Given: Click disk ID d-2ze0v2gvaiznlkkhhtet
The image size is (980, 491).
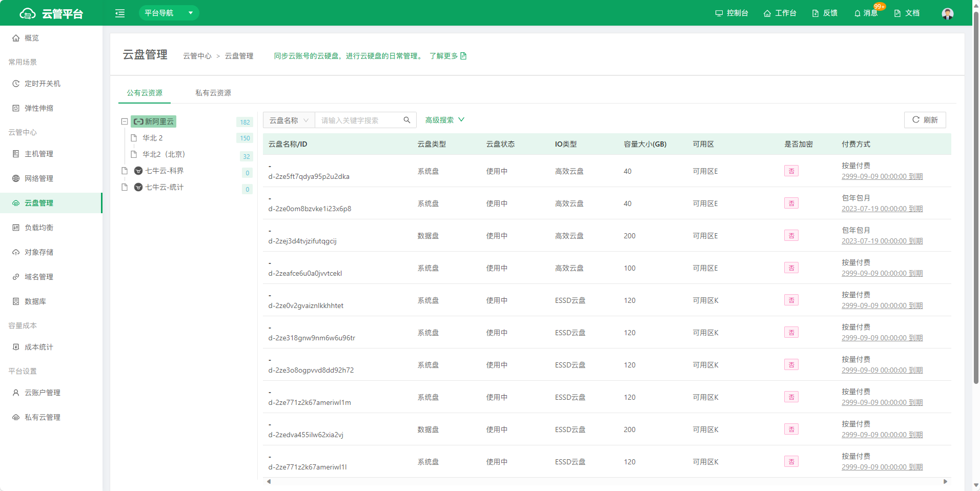Looking at the screenshot, I should pyautogui.click(x=306, y=305).
